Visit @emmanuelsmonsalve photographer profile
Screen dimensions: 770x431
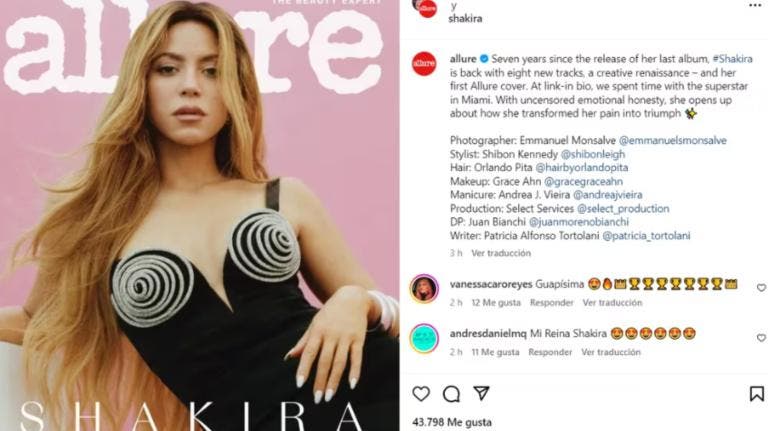click(x=672, y=140)
